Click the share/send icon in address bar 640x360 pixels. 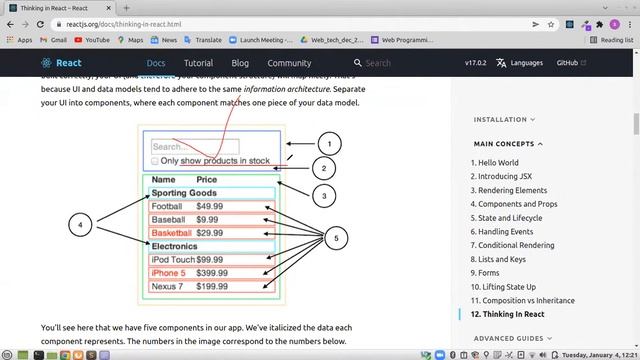536,24
